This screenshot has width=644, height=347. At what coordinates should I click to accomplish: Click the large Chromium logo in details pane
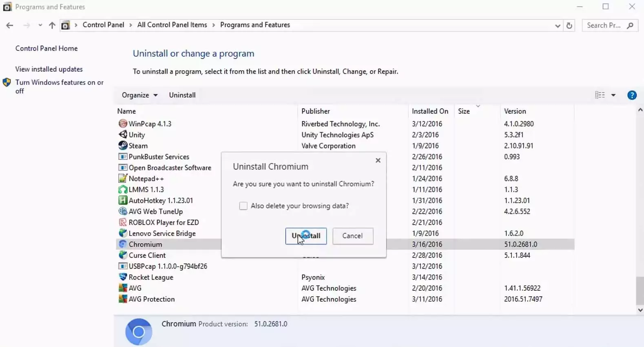pyautogui.click(x=139, y=332)
